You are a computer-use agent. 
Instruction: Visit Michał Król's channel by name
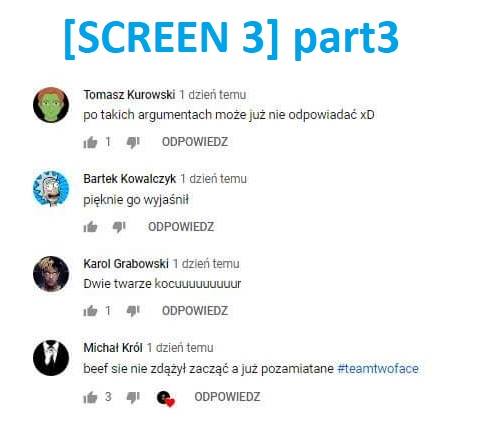(x=113, y=348)
